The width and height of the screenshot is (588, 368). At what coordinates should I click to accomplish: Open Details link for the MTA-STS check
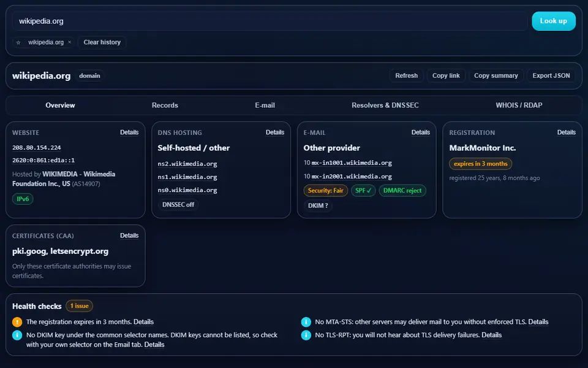(538, 322)
